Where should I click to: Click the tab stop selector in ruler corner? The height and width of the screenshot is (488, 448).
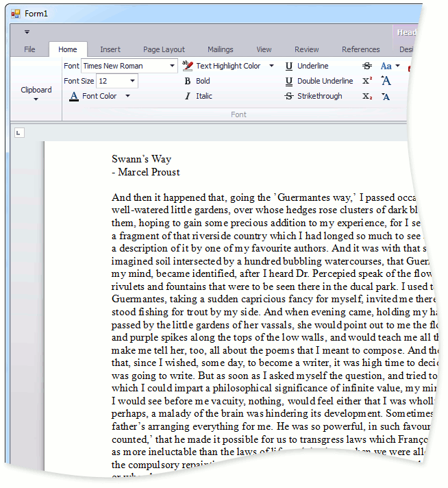click(19, 133)
